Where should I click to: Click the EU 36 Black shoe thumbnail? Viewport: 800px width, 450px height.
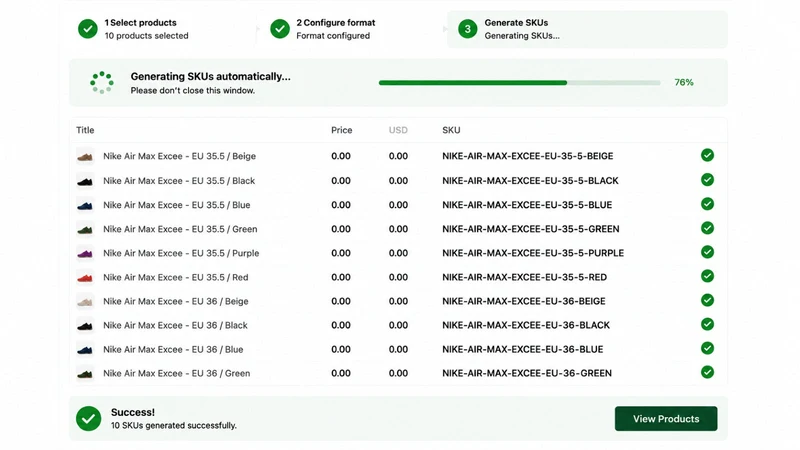(x=85, y=326)
